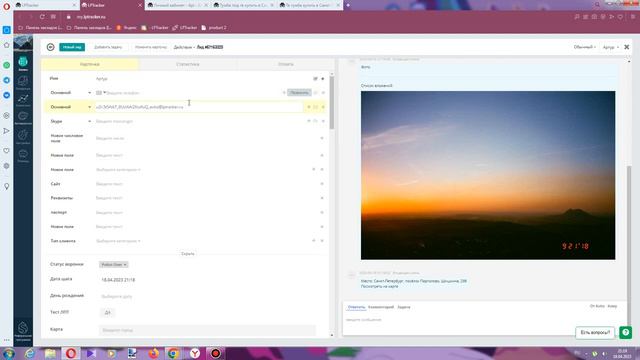
Task: Click the add icon in the email row
Action: click(309, 107)
